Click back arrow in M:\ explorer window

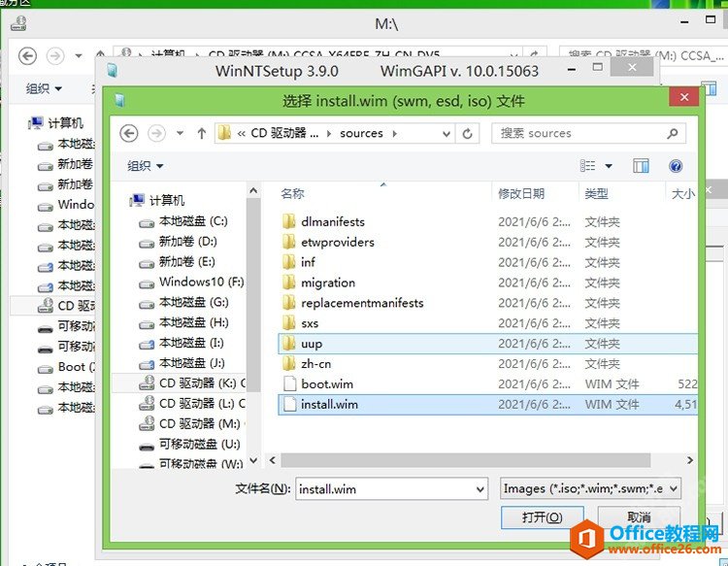pos(27,56)
